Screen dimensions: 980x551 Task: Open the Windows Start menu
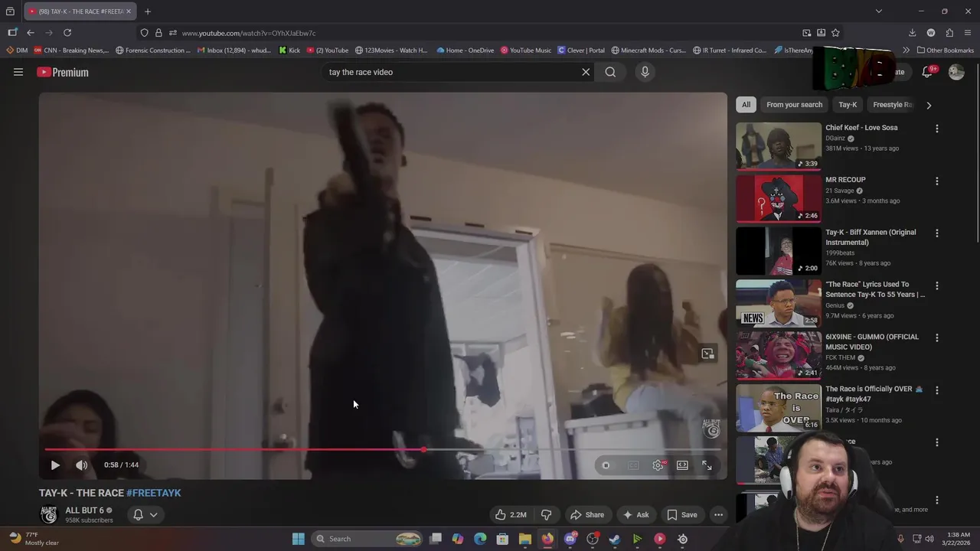[298, 539]
